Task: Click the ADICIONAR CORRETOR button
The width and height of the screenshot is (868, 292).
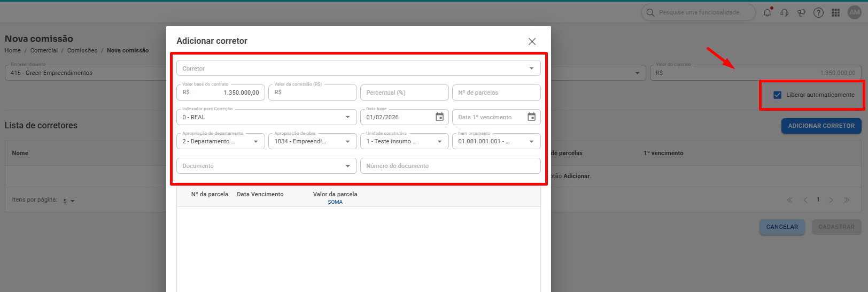Action: [821, 126]
